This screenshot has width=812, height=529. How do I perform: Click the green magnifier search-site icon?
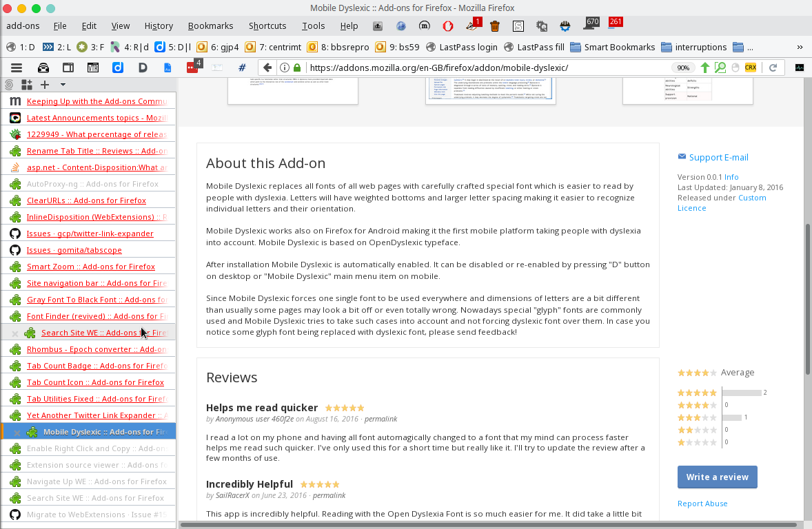pos(720,68)
